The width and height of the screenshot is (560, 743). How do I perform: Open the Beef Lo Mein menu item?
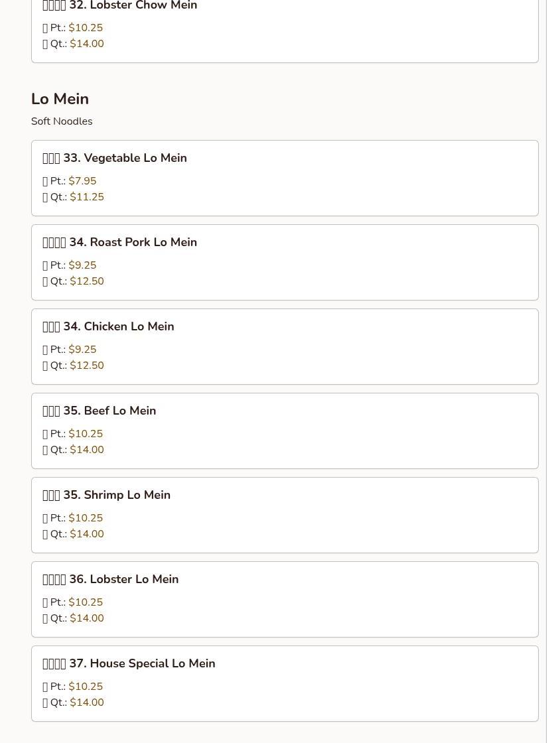(100, 411)
